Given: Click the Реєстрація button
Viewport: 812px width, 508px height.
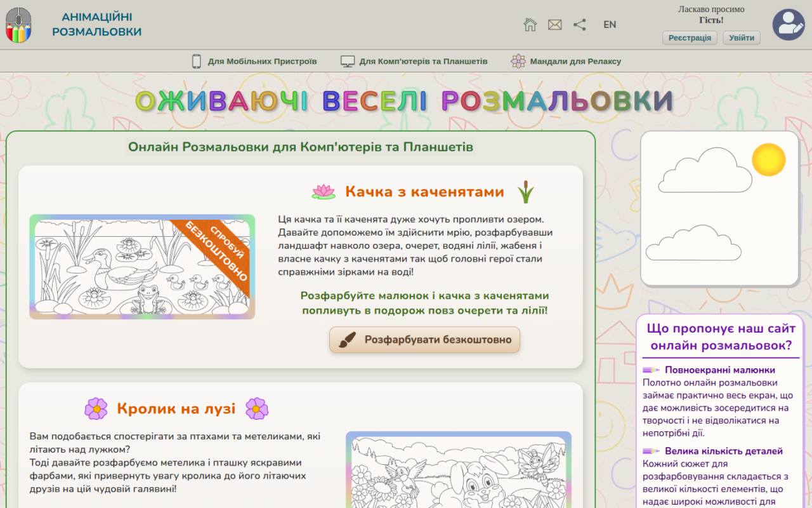Looking at the screenshot, I should (690, 38).
